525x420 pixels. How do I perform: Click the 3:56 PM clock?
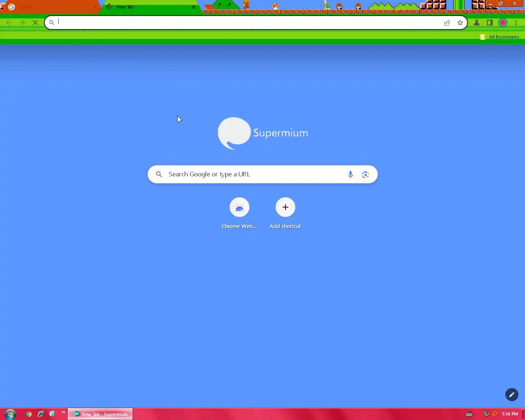click(510, 414)
